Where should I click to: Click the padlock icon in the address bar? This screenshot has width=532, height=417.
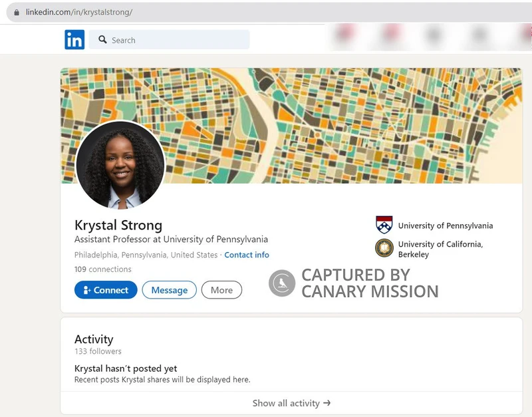pyautogui.click(x=15, y=11)
